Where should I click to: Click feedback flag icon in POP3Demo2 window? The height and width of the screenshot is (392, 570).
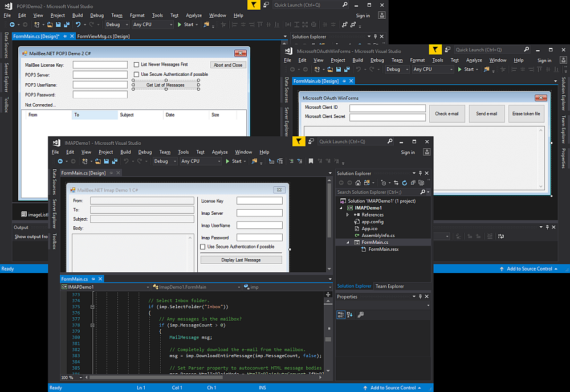(x=254, y=5)
